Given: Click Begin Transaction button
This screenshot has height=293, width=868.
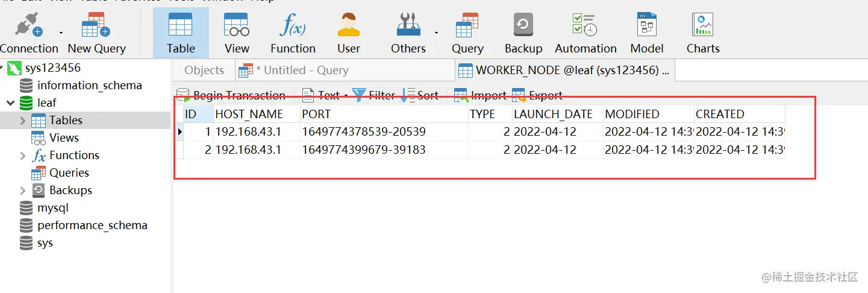Looking at the screenshot, I should pos(231,95).
